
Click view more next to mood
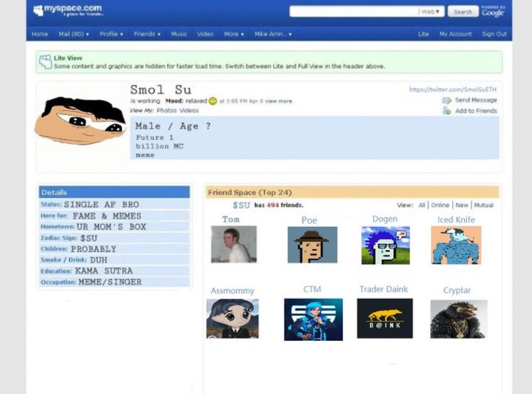tap(278, 101)
